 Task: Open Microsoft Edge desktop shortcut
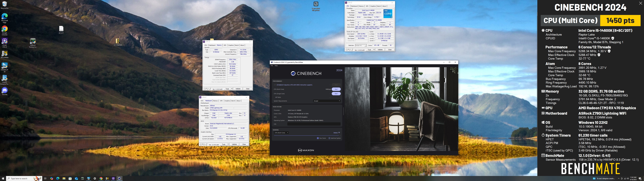click(5, 18)
